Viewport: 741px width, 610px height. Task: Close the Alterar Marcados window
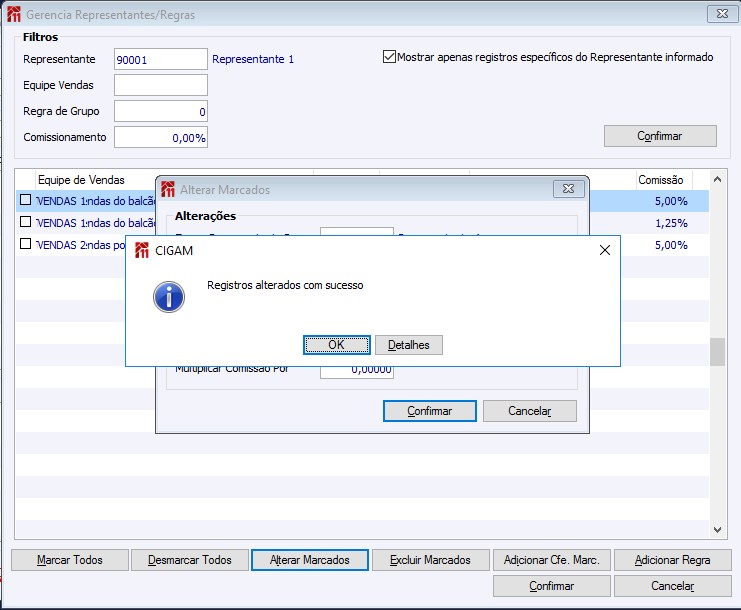point(569,189)
